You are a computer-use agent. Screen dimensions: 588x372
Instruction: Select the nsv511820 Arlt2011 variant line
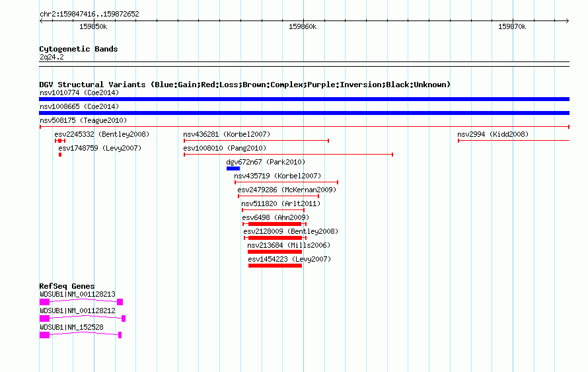click(273, 210)
